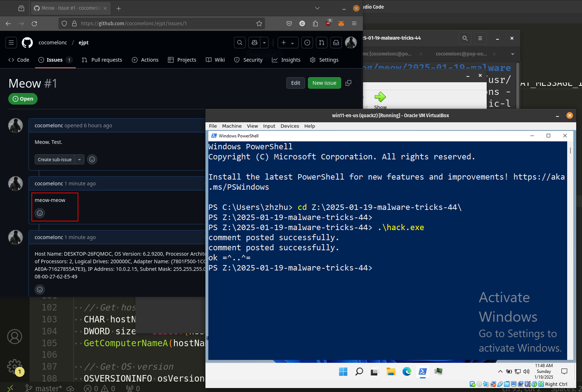
Task: Open the Insights repository tab
Action: pos(286,60)
